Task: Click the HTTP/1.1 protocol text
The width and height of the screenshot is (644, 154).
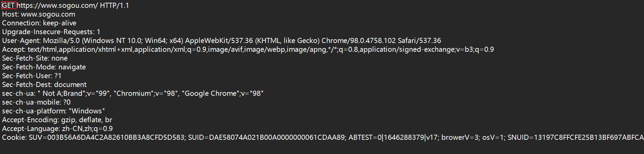Action: (114, 6)
